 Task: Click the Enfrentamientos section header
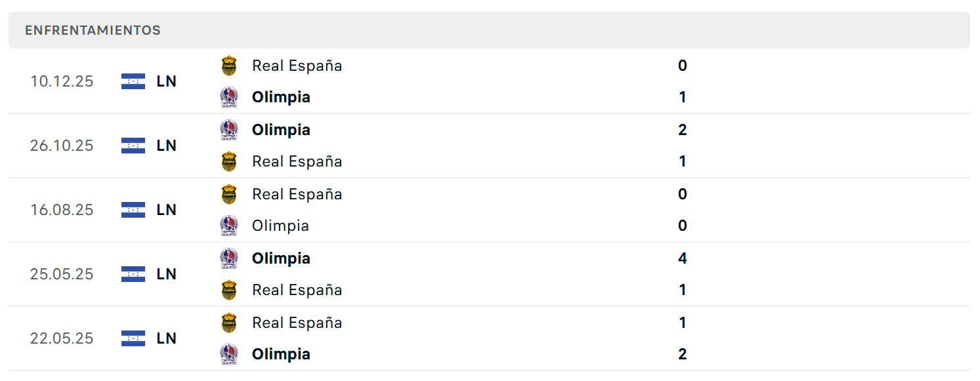tap(489, 30)
